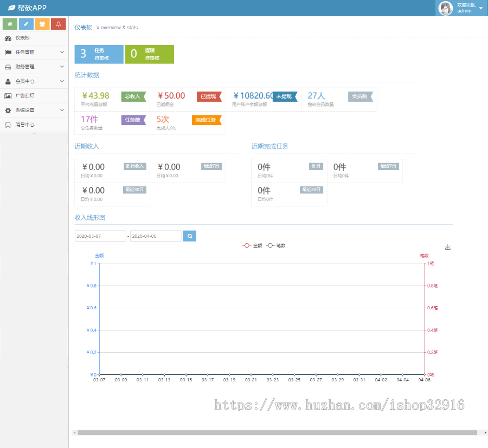Click the 统计数据 section heading
488x448 pixels.
87,75
